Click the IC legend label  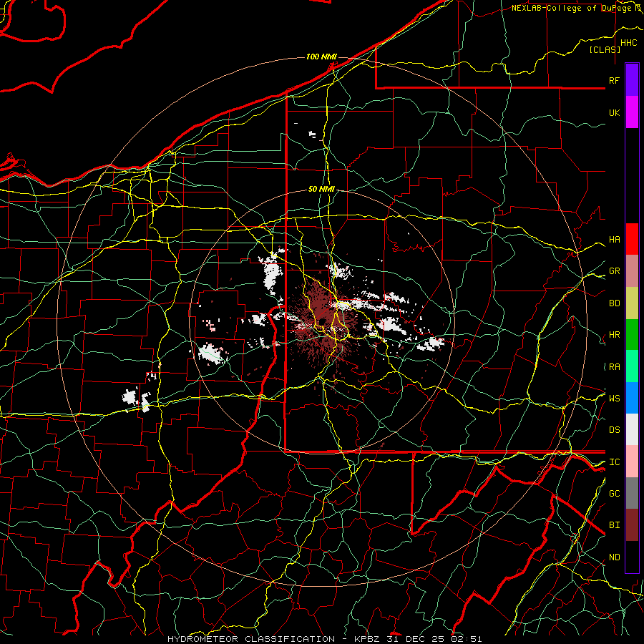coord(614,462)
